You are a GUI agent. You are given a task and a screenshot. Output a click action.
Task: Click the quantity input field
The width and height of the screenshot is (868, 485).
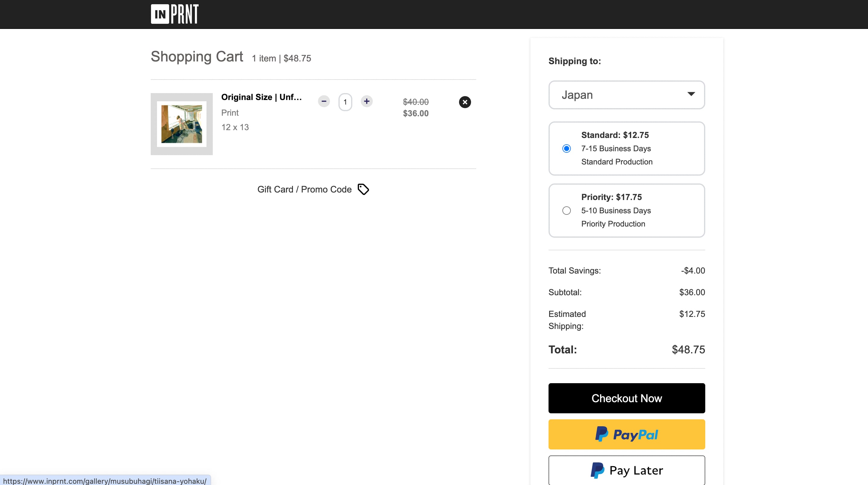click(345, 102)
